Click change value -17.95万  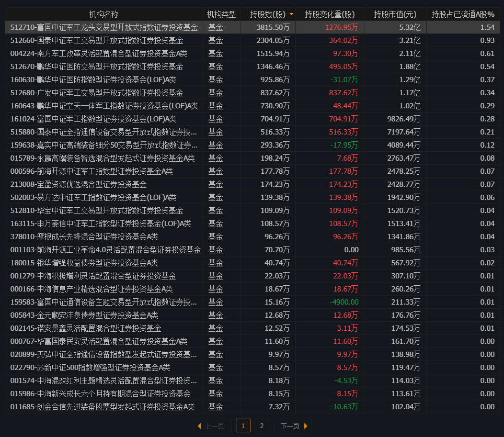click(344, 145)
